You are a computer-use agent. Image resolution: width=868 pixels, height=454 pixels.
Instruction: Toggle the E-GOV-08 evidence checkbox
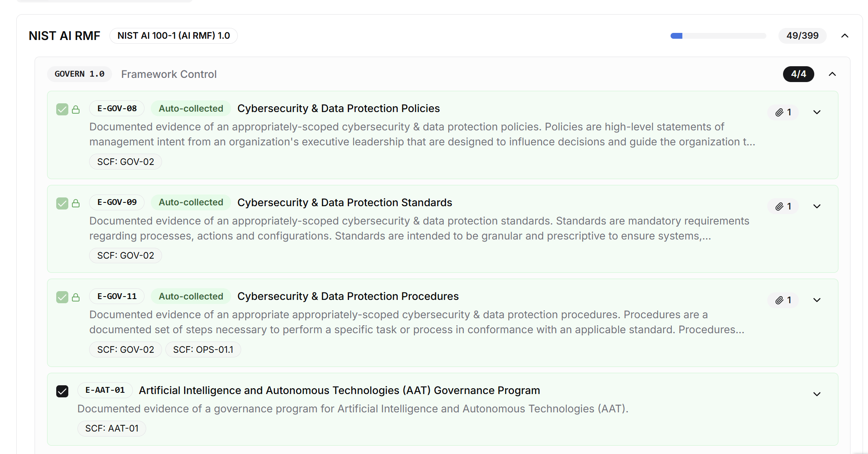click(x=62, y=110)
